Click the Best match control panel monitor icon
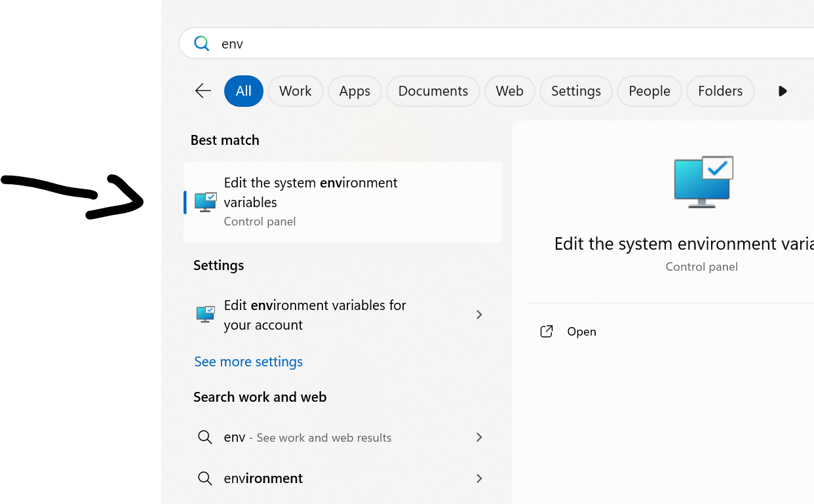 (x=206, y=202)
